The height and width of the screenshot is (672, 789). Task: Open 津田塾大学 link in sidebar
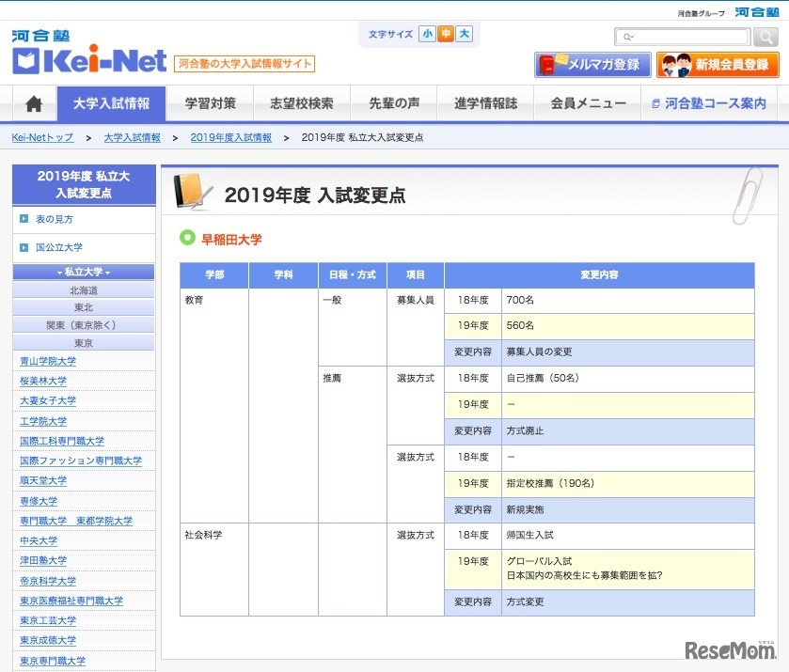43,560
